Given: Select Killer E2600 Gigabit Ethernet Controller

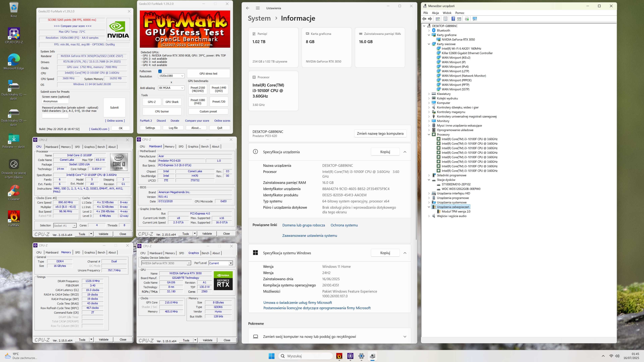Looking at the screenshot, I should (x=467, y=53).
